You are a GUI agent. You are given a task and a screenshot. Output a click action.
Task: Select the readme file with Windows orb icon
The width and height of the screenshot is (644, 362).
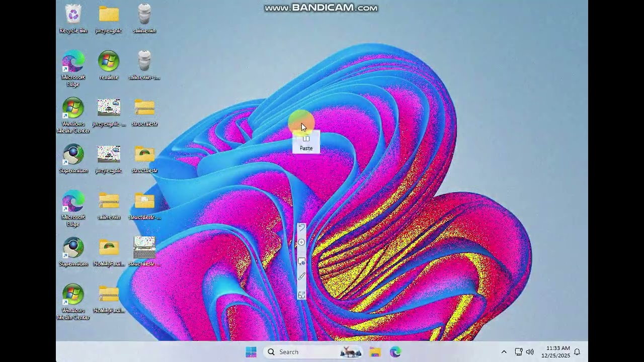click(x=109, y=66)
